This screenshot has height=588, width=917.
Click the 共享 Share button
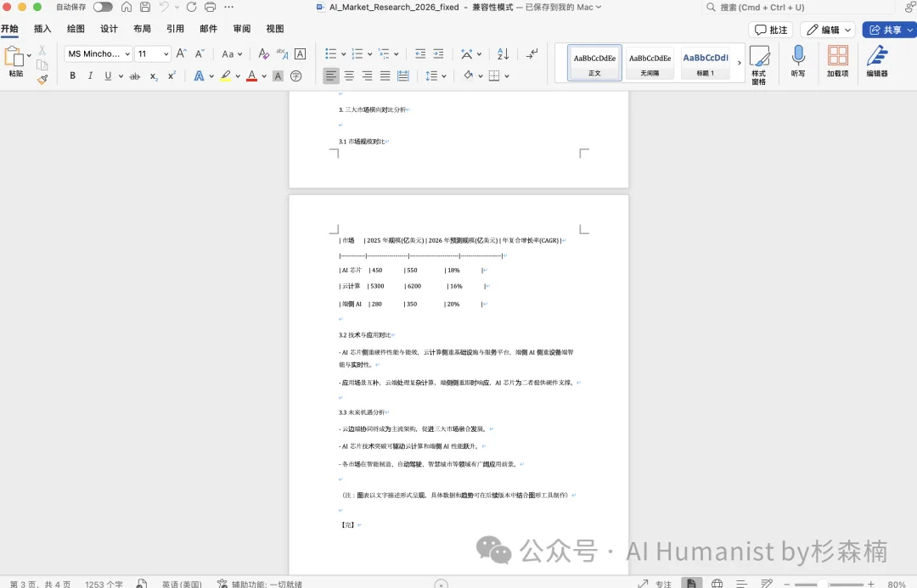[x=888, y=28]
